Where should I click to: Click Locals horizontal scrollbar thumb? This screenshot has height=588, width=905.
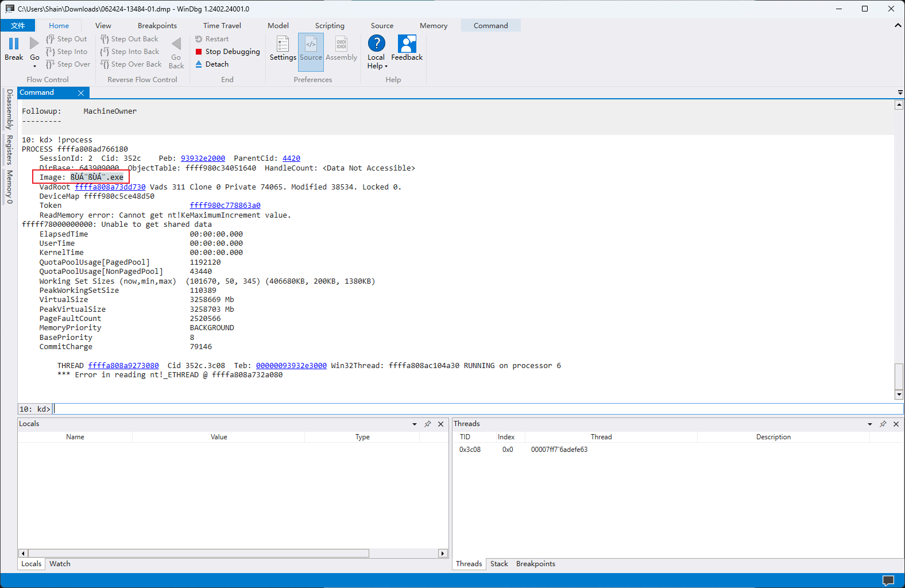click(x=198, y=554)
